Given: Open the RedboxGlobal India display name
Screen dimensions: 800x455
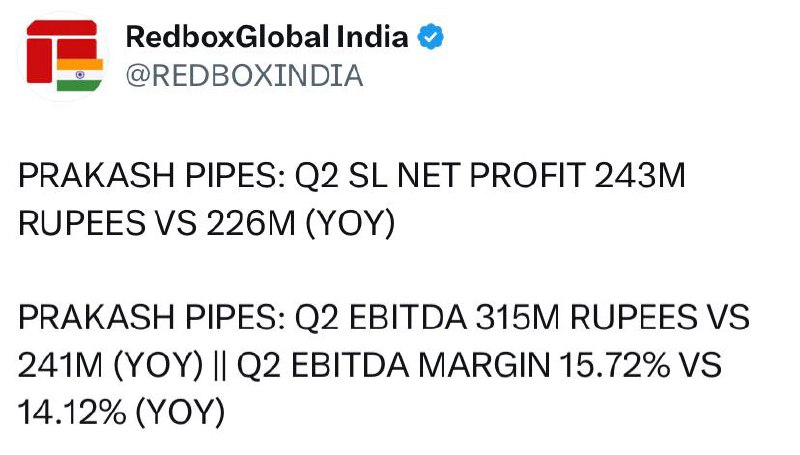Looking at the screenshot, I should (x=267, y=37).
